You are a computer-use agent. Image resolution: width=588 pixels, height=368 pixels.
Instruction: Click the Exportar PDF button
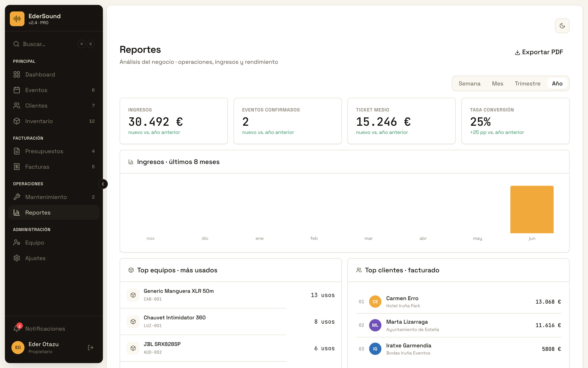(x=539, y=52)
